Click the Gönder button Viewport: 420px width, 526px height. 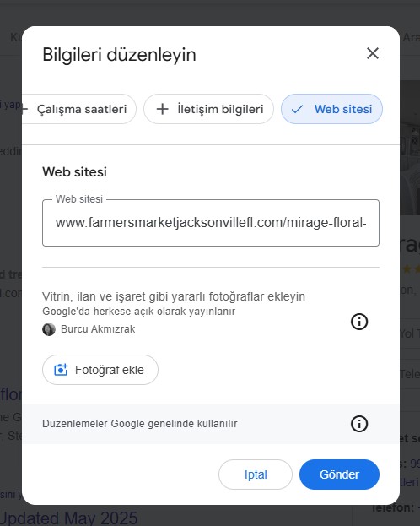(x=339, y=474)
